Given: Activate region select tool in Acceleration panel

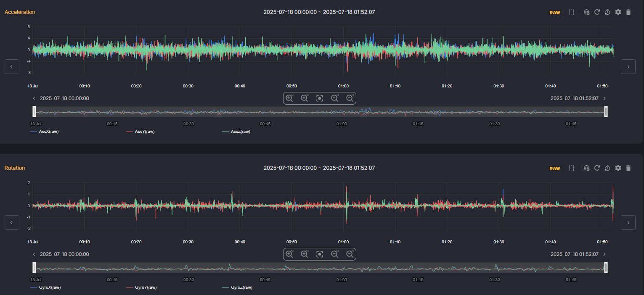Looking at the screenshot, I should tap(571, 12).
